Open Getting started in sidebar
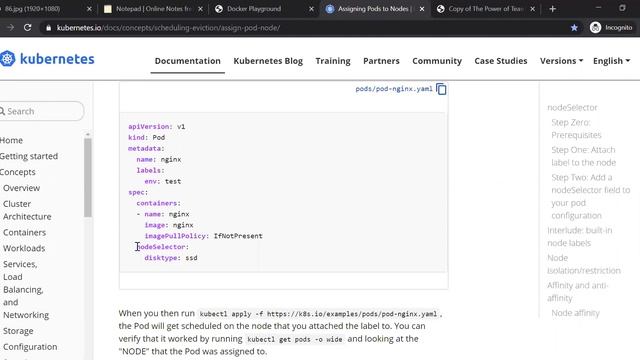The image size is (640, 360). click(29, 156)
